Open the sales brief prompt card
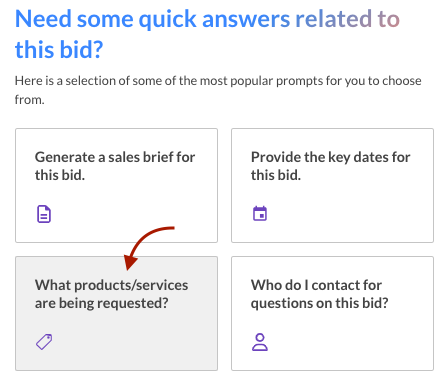The image size is (445, 379). pyautogui.click(x=116, y=185)
